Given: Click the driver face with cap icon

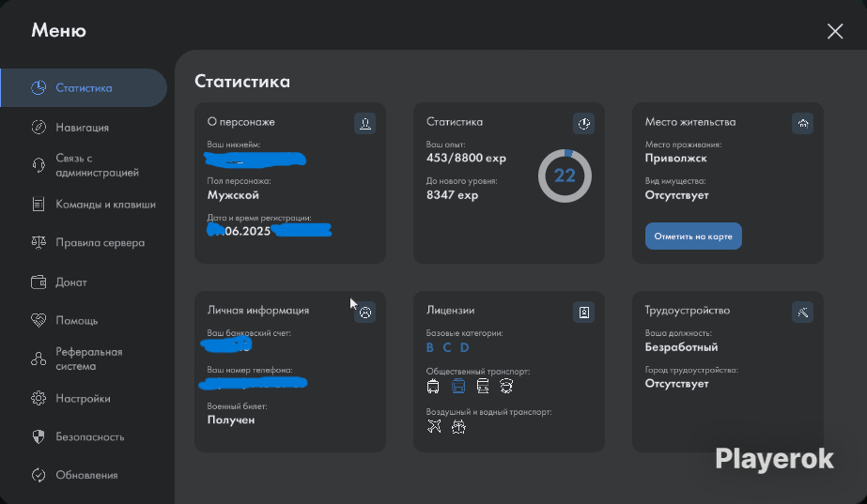Looking at the screenshot, I should click(x=506, y=386).
